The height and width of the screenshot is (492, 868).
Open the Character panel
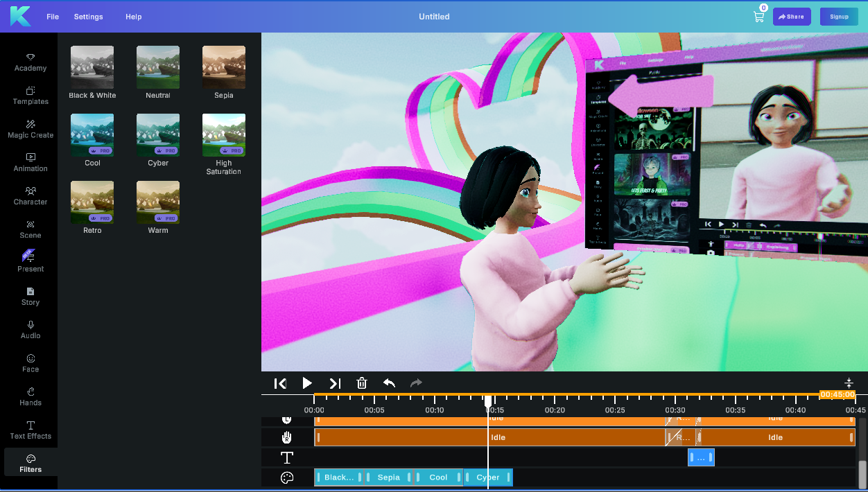pyautogui.click(x=30, y=196)
